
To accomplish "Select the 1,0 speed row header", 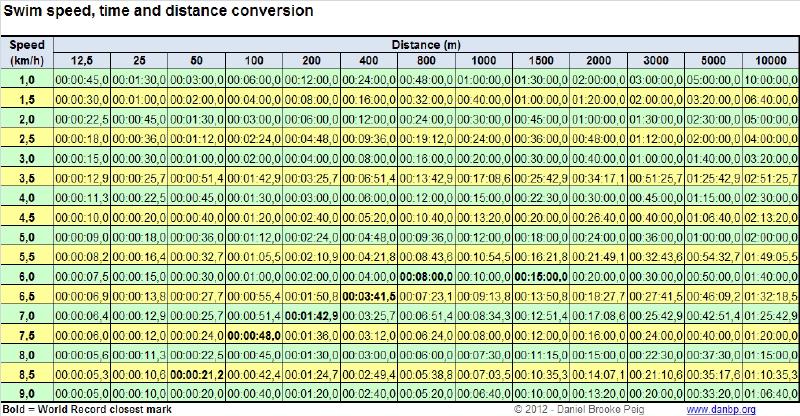I will (27, 80).
